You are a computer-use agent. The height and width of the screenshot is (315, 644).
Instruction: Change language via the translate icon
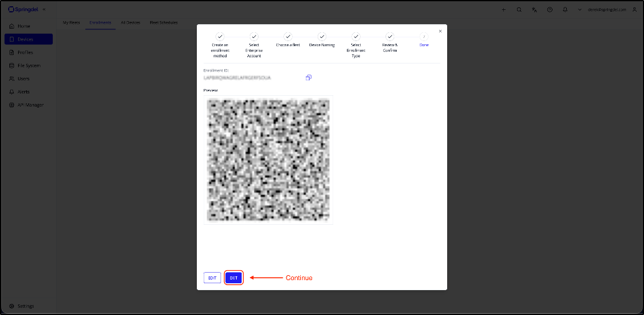pos(534,9)
